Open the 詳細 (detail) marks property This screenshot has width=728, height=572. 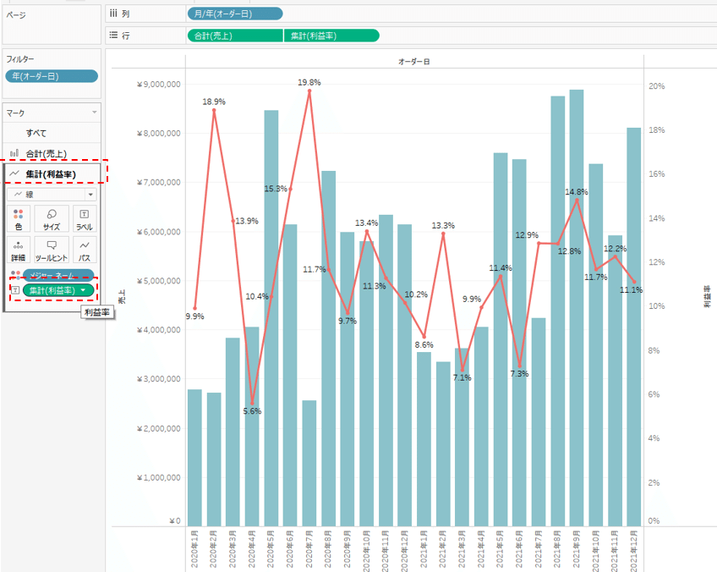(x=19, y=250)
